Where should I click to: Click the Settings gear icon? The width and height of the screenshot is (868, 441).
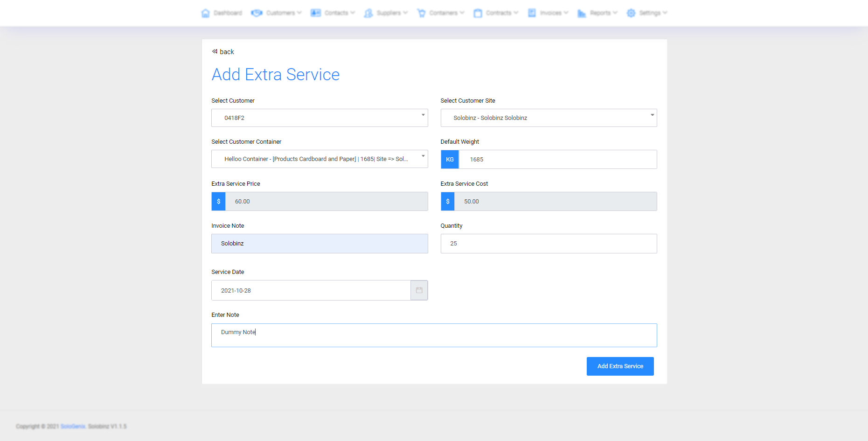click(631, 13)
